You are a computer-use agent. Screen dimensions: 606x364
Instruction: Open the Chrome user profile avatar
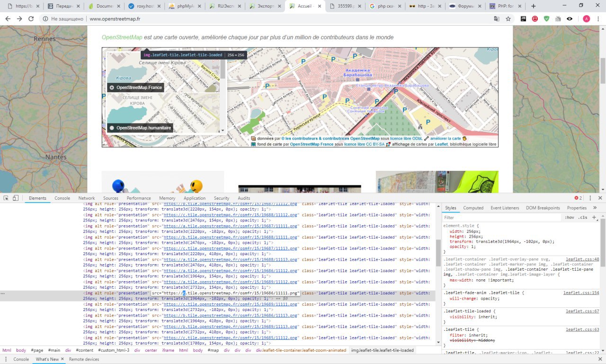586,19
